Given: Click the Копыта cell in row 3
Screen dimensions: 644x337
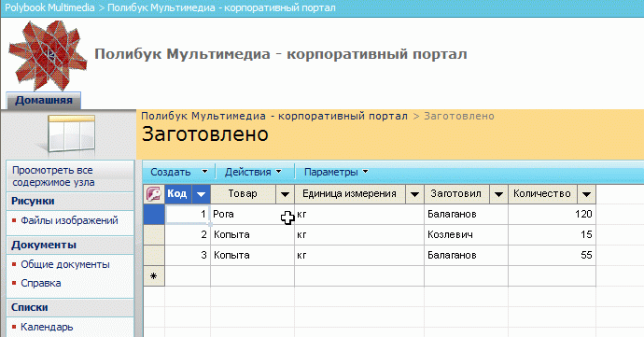Looking at the screenshot, I should 252,255.
